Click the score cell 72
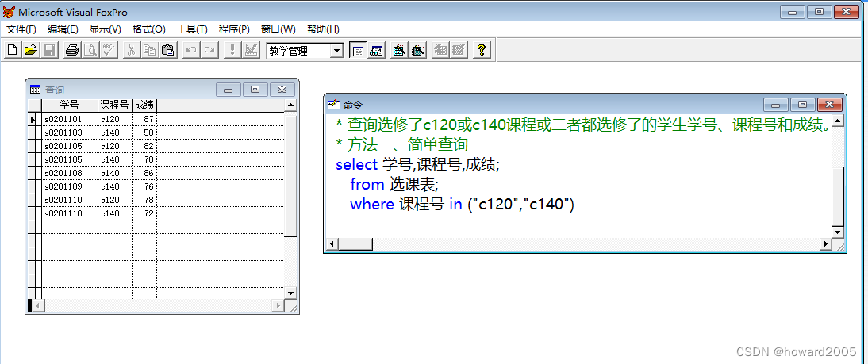The height and width of the screenshot is (364, 868). tap(144, 213)
